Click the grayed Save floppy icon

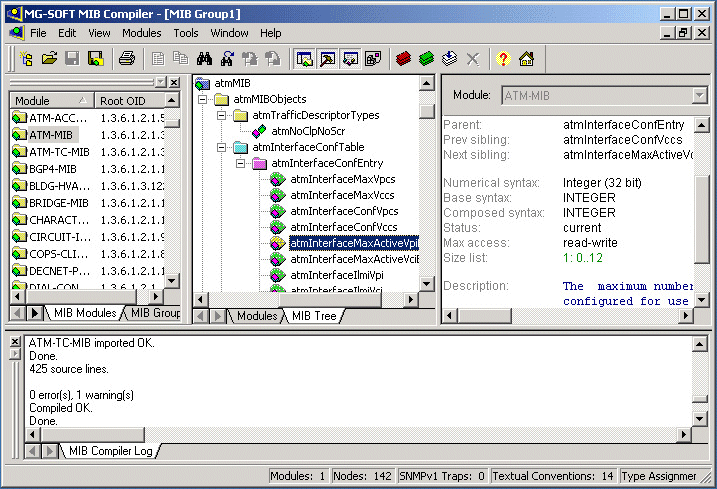[x=72, y=59]
